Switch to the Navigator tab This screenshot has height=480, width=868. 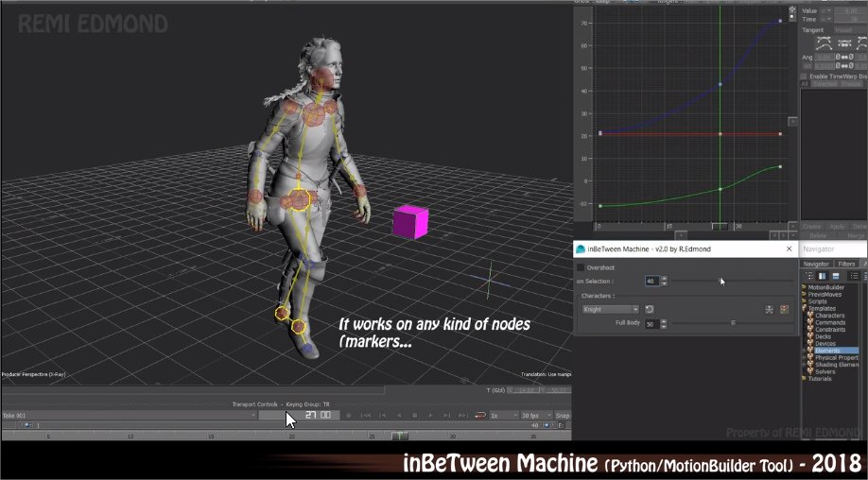tap(816, 264)
